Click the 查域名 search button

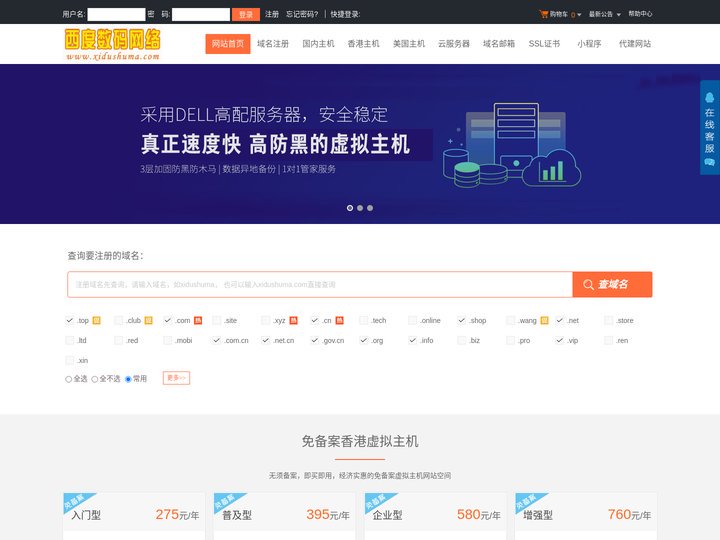612,285
